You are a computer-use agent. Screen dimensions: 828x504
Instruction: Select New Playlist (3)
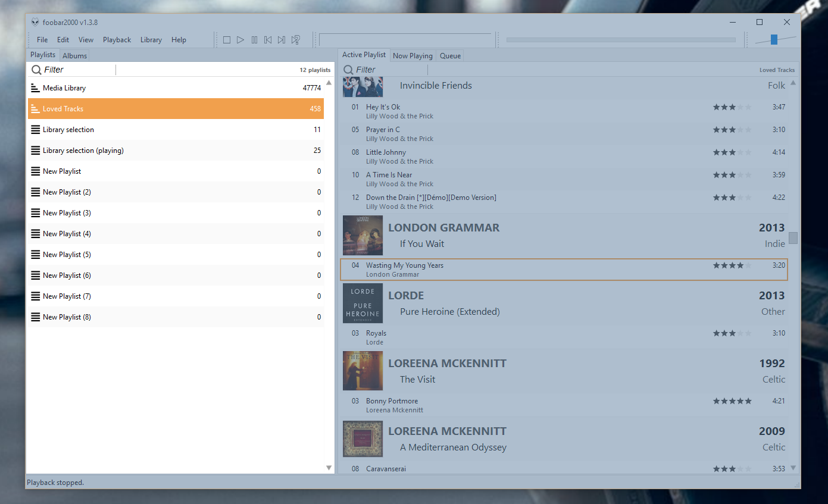click(x=176, y=213)
